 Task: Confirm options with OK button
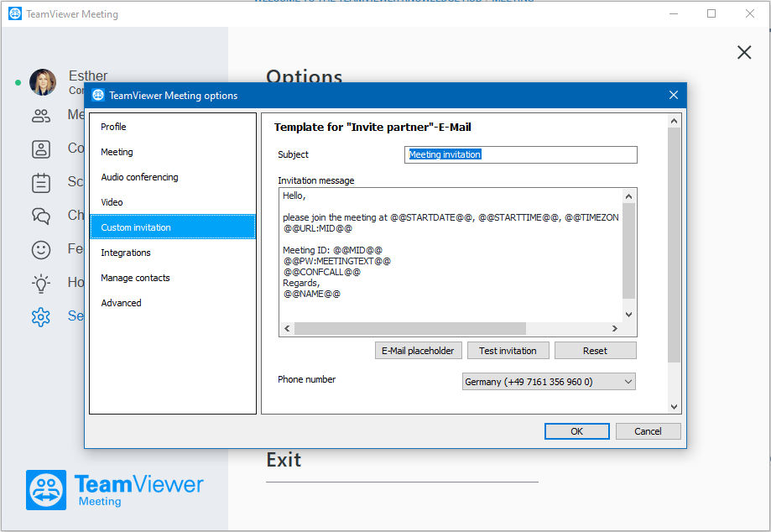click(576, 431)
